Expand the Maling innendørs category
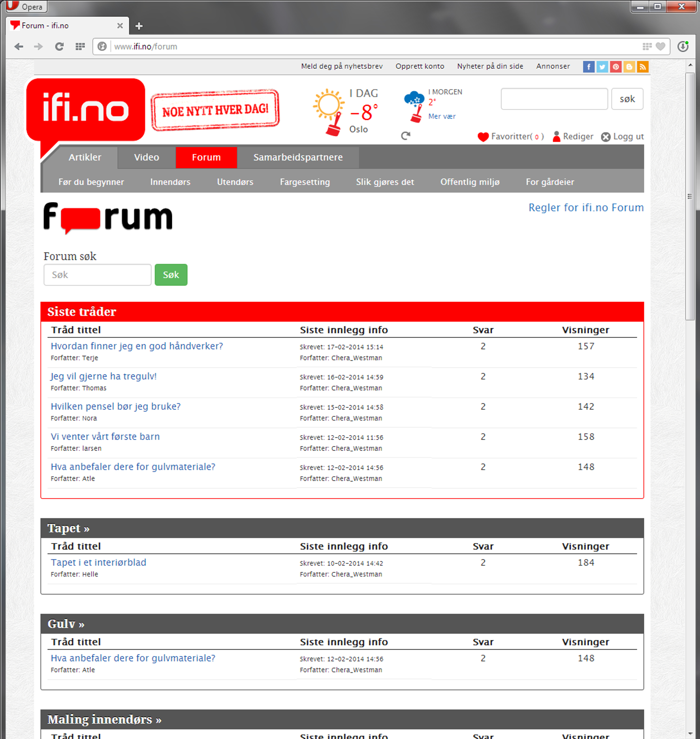 point(104,719)
